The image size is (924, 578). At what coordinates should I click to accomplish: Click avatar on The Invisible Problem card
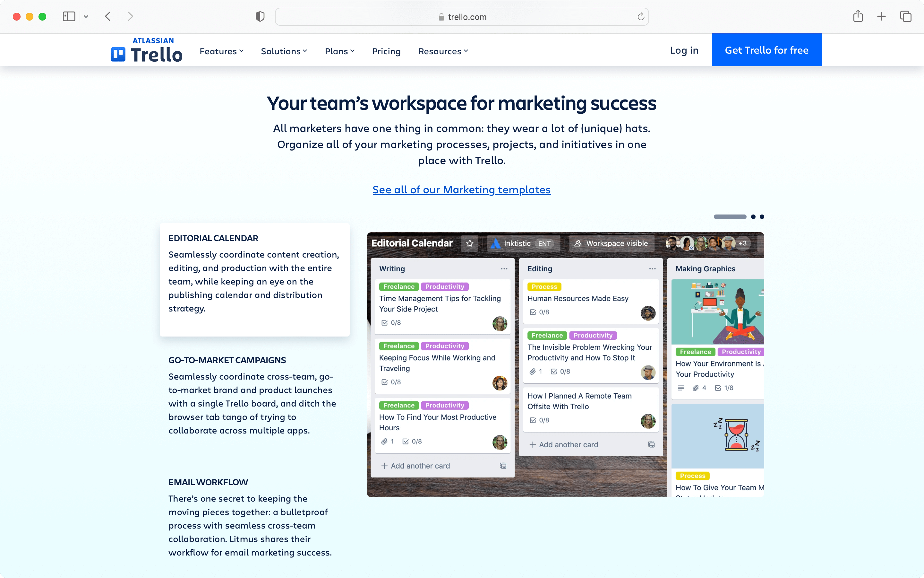648,372
